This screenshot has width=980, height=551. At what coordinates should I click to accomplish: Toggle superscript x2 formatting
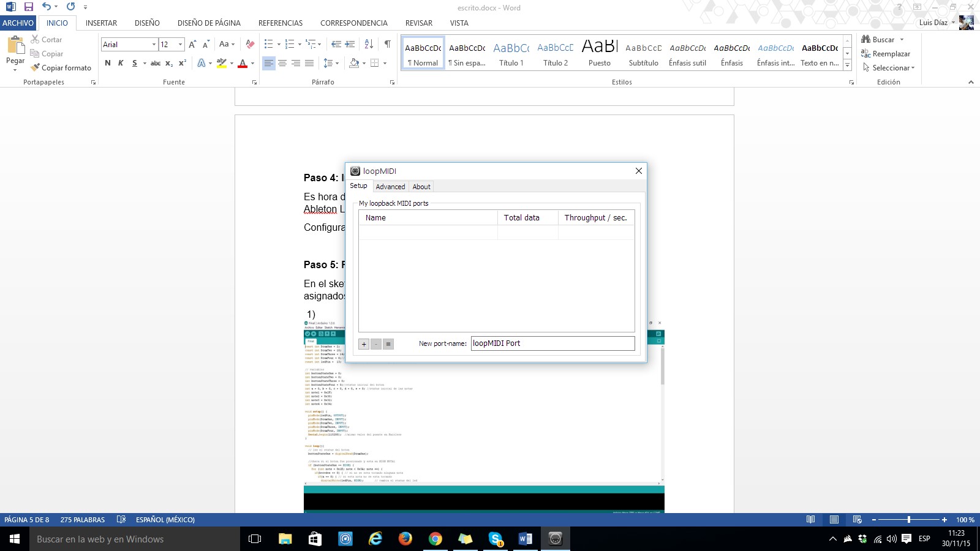coord(183,63)
